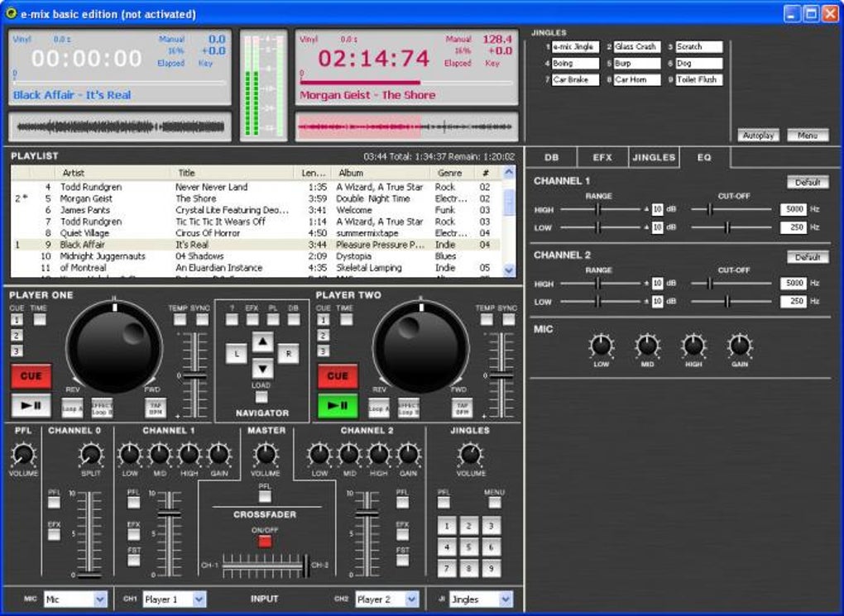
Task: Switch to the EFX tab
Action: (x=602, y=157)
